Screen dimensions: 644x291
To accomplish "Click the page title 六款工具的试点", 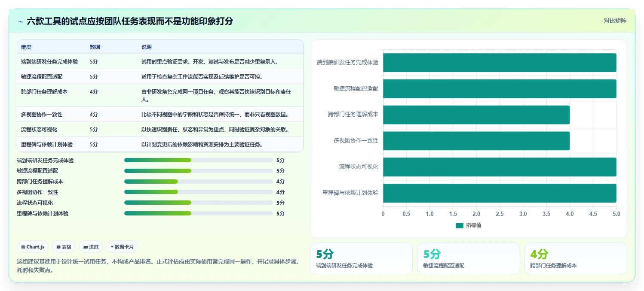I will (130, 21).
